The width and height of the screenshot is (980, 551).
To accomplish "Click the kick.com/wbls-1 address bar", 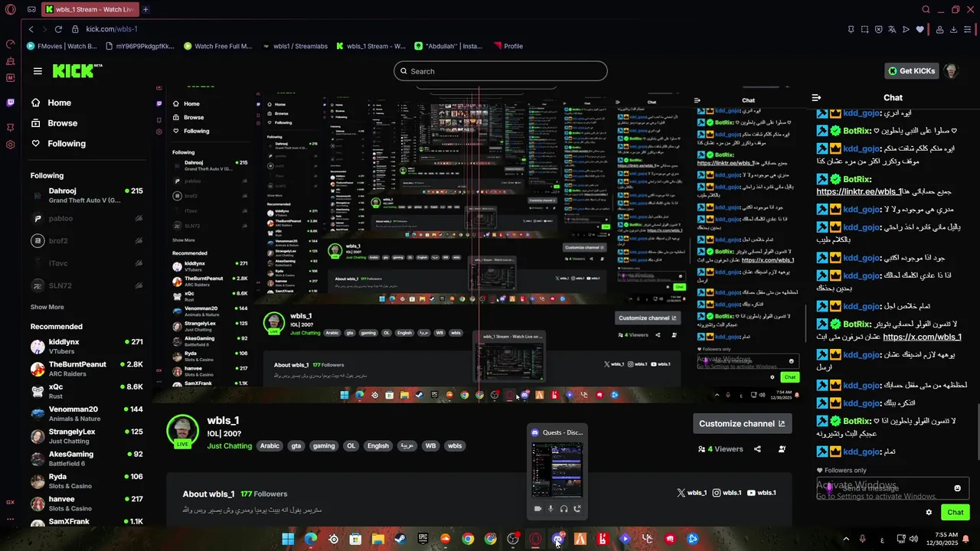I will 112,29.
